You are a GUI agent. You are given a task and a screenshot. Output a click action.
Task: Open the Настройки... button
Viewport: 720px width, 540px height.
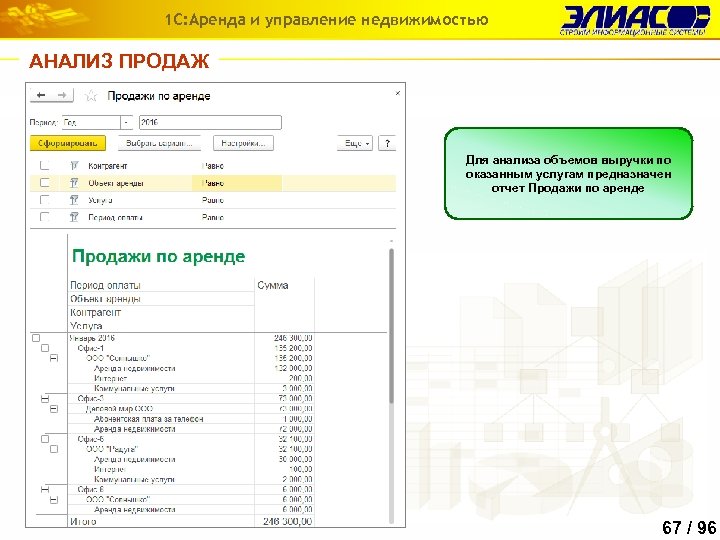point(243,143)
